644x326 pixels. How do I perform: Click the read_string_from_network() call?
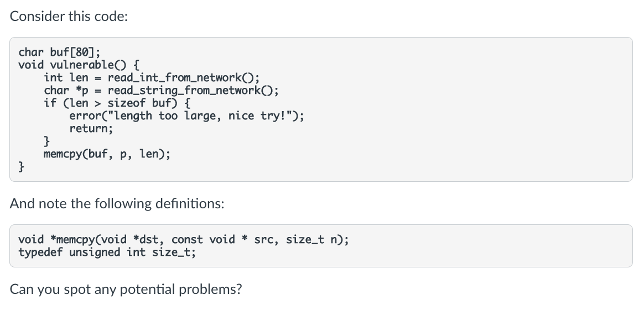coord(193,90)
